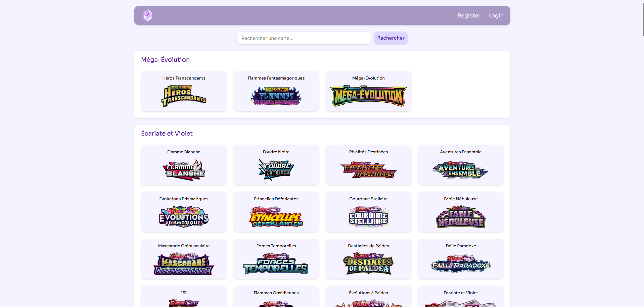The image size is (644, 307).
Task: Click the 'Foudre Noire' card title
Action: coord(276,152)
